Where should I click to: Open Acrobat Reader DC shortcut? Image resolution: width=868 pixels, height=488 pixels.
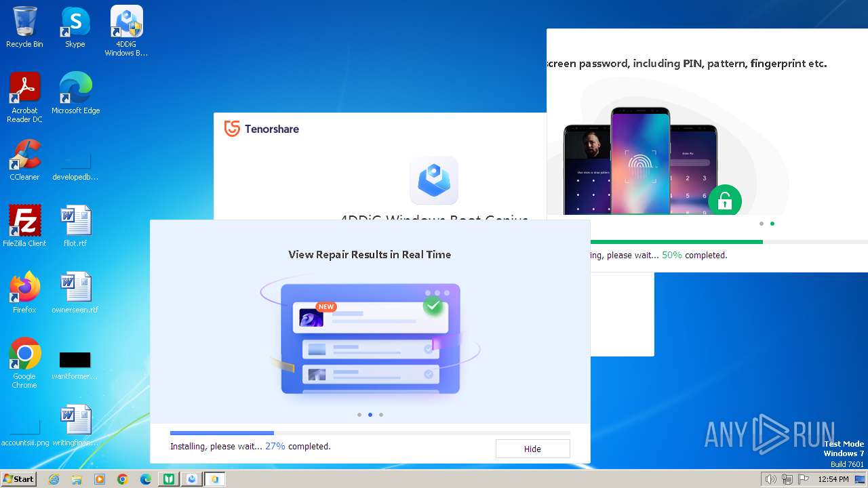pyautogui.click(x=24, y=98)
